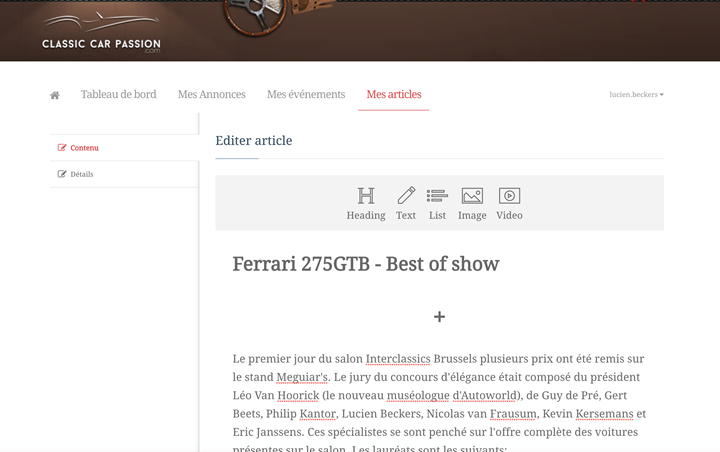720x452 pixels.
Task: Click the underlined name Frausum
Action: tap(513, 414)
